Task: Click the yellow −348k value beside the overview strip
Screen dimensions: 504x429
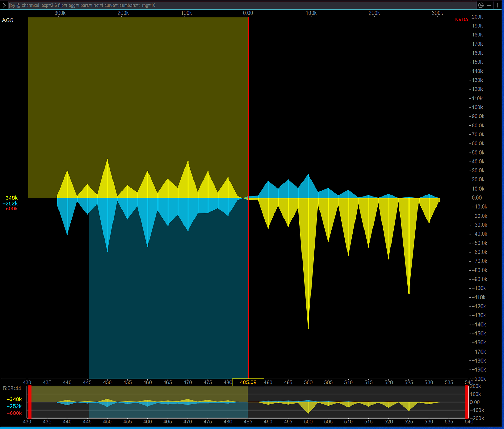Action: coord(14,399)
